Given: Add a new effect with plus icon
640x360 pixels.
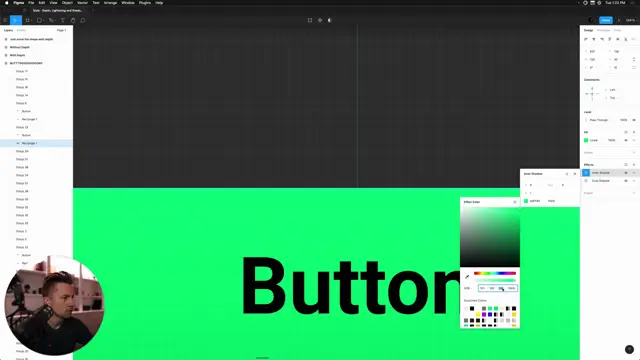Looking at the screenshot, I should click(x=634, y=164).
